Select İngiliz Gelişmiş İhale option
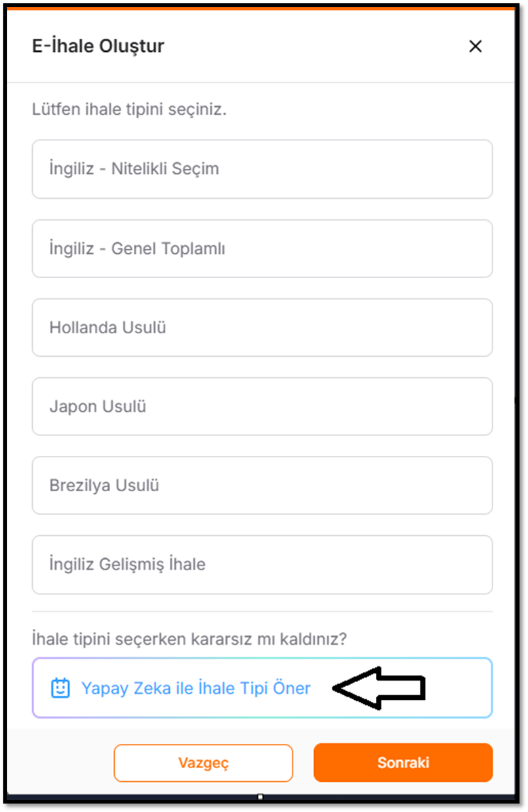The height and width of the screenshot is (812, 528). pos(262,565)
